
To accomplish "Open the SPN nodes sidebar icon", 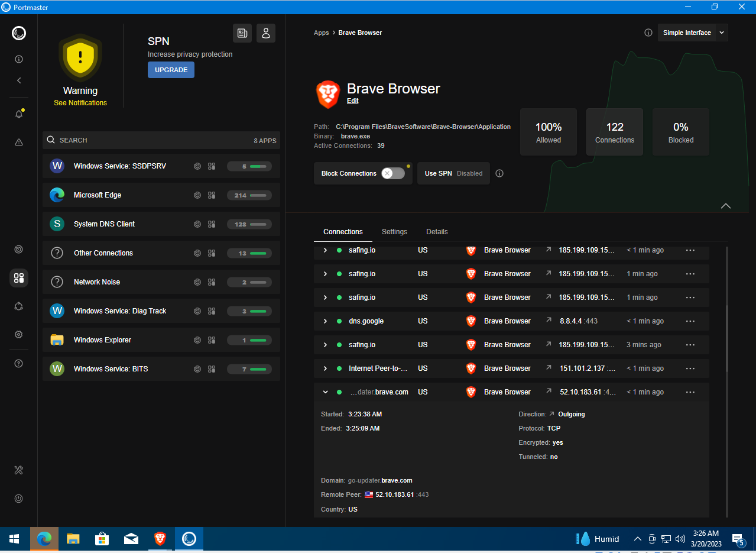I will coord(19,306).
